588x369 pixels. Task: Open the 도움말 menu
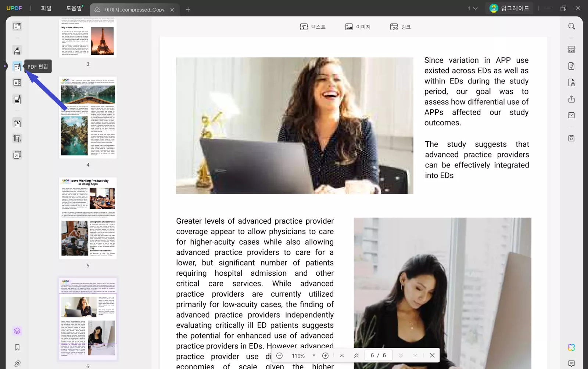click(74, 8)
